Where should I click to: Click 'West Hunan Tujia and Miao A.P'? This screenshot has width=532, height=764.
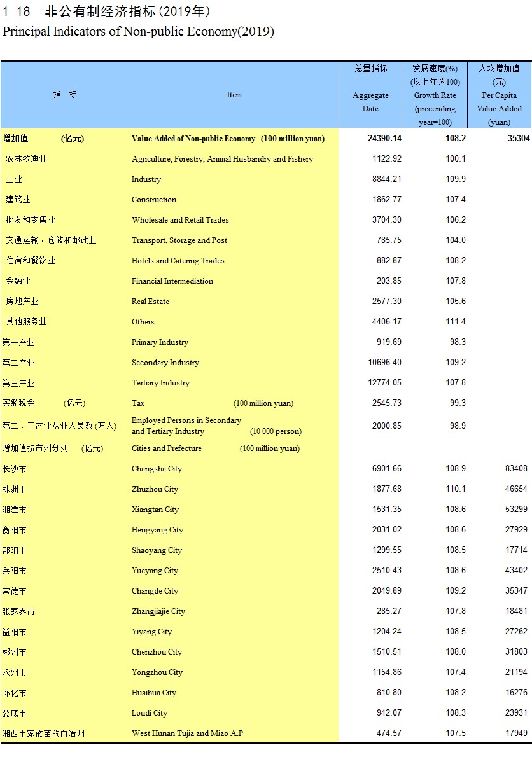tap(187, 733)
